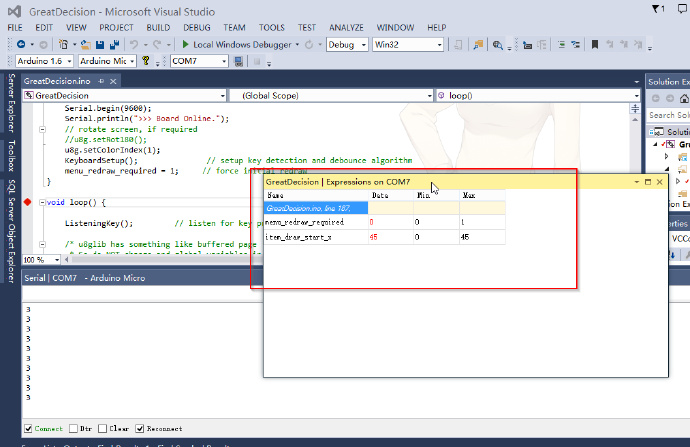This screenshot has height=447, width=690.
Task: Close the GreatDecision.ino tab
Action: point(113,81)
